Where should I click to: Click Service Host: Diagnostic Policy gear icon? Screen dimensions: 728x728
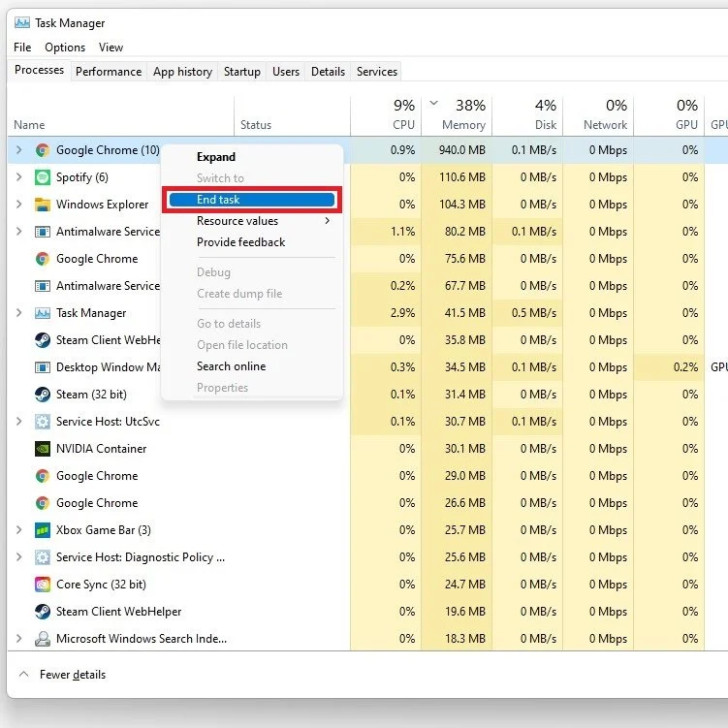pyautogui.click(x=43, y=557)
